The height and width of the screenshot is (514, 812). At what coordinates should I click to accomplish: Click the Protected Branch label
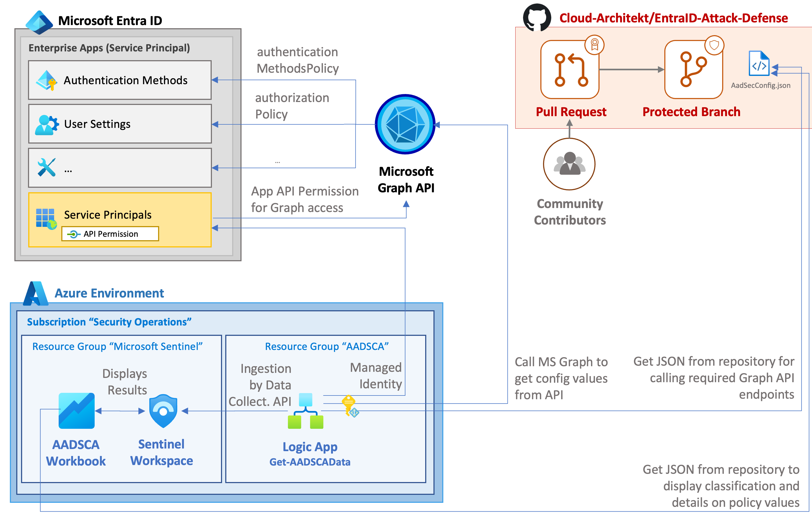691,112
